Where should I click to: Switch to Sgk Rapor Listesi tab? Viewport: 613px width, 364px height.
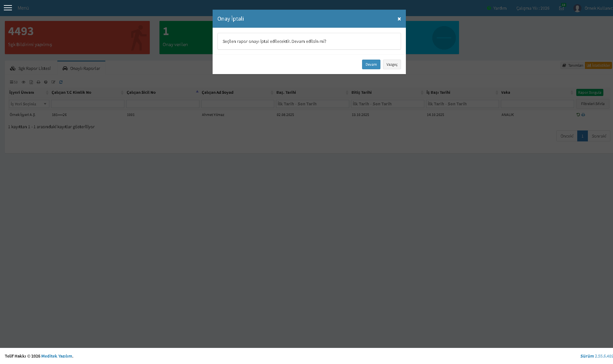(31, 68)
